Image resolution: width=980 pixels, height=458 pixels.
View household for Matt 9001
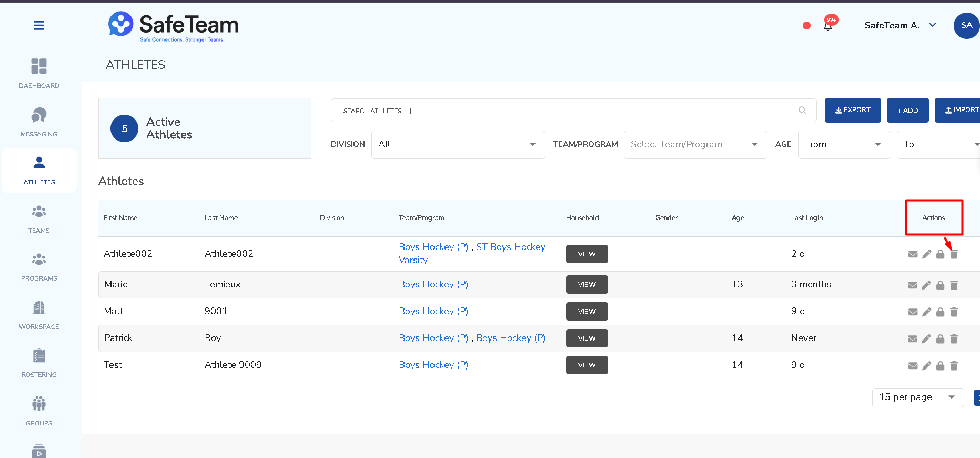pyautogui.click(x=587, y=311)
